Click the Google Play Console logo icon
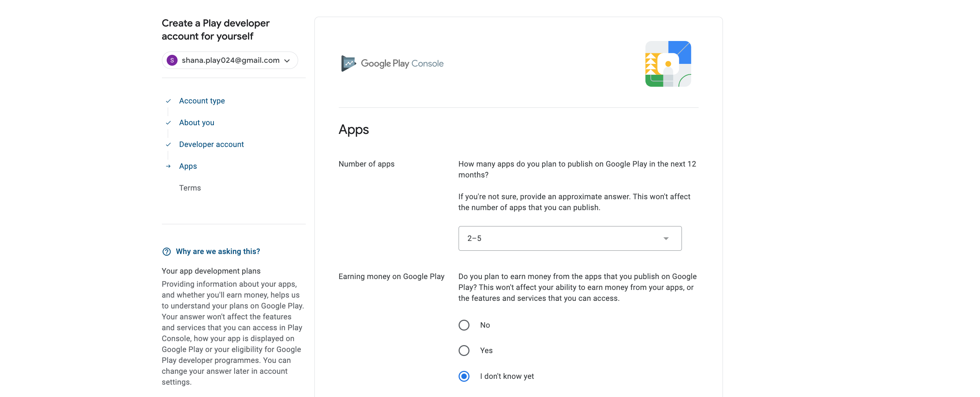Screen dimensions: 980x397 [348, 63]
